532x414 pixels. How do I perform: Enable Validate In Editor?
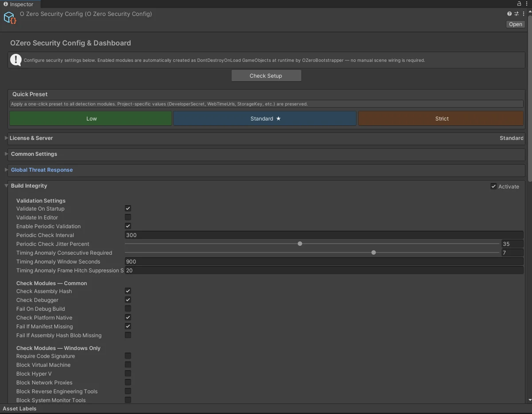[x=128, y=217]
